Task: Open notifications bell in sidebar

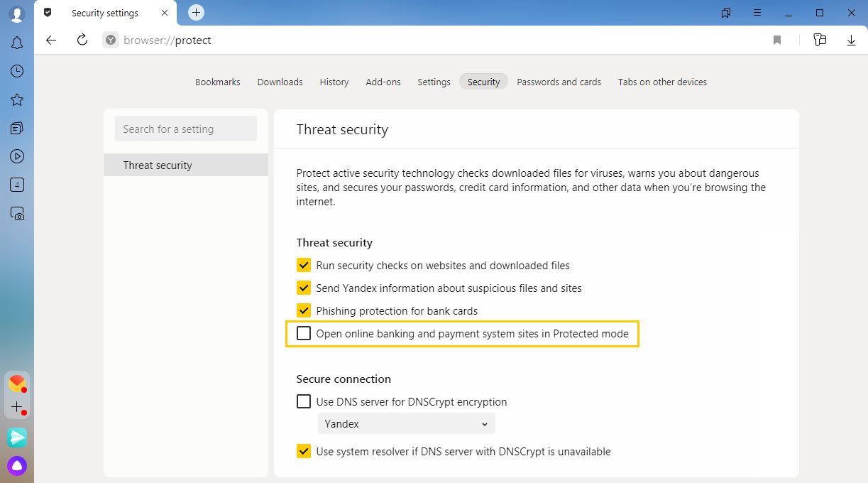Action: 17,43
